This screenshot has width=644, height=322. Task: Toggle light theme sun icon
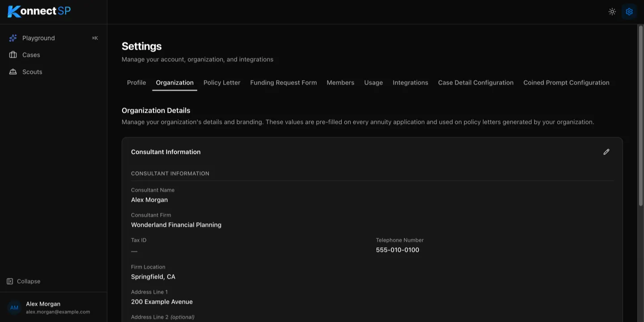pos(612,12)
